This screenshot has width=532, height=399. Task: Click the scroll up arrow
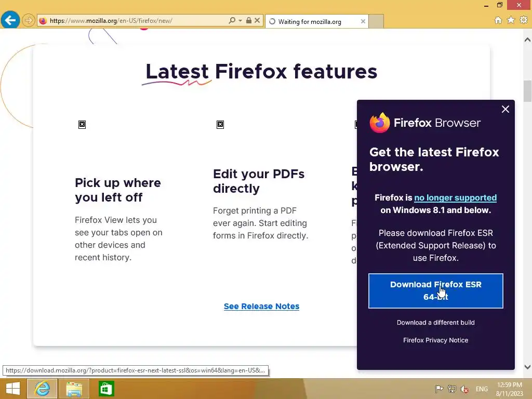tap(527, 39)
